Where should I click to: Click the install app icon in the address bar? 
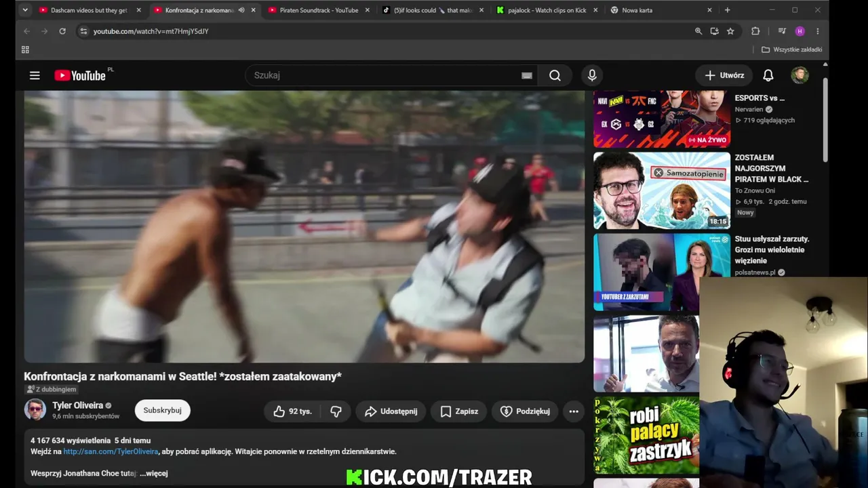click(x=715, y=31)
